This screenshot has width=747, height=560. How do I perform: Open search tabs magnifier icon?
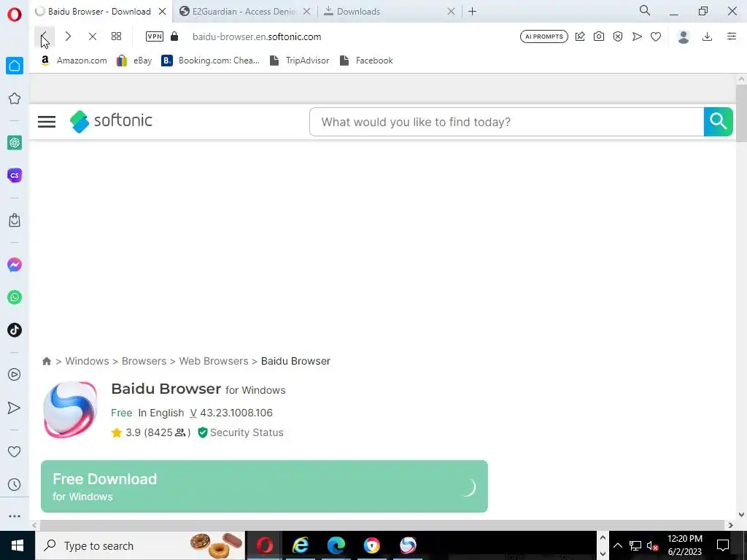pos(645,10)
